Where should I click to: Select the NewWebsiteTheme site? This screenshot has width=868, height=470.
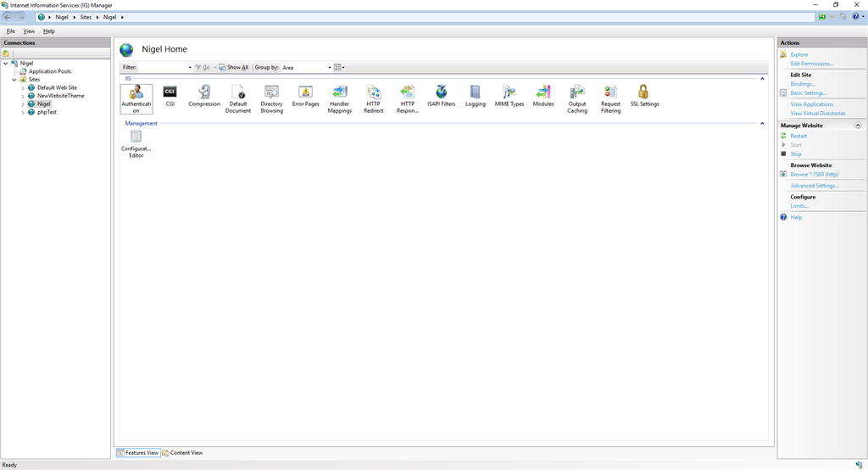click(61, 96)
